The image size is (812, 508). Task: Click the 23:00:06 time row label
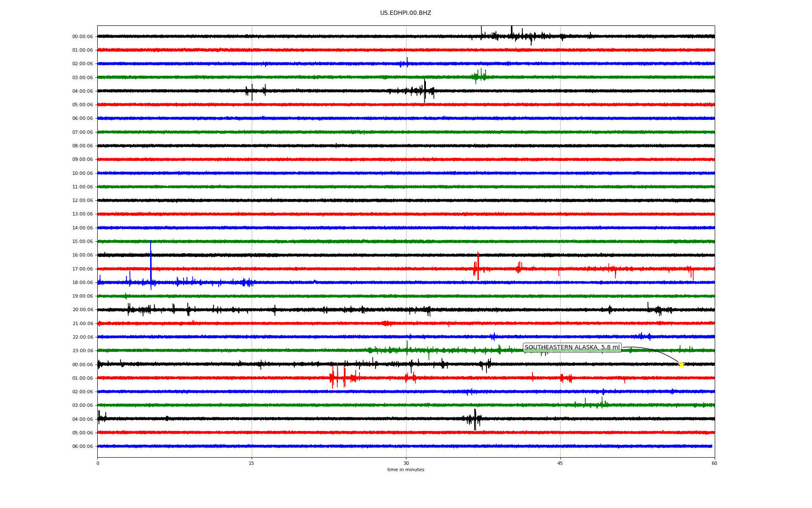coord(82,351)
